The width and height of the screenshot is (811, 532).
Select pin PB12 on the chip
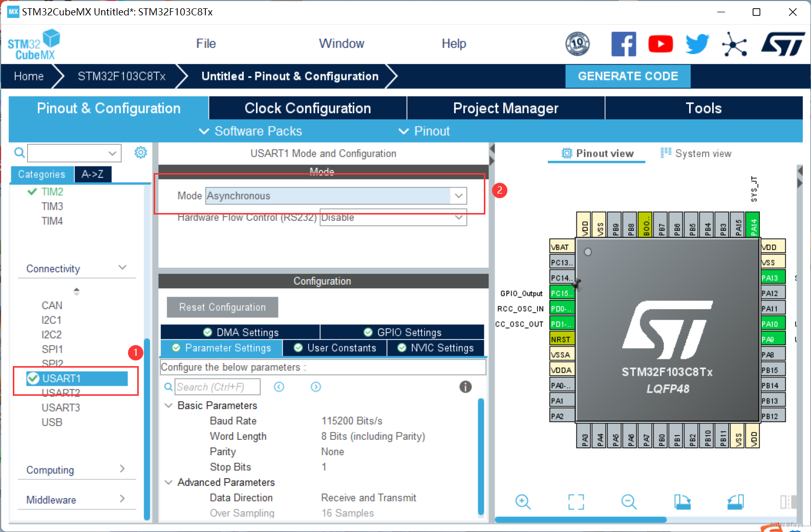coord(773,416)
